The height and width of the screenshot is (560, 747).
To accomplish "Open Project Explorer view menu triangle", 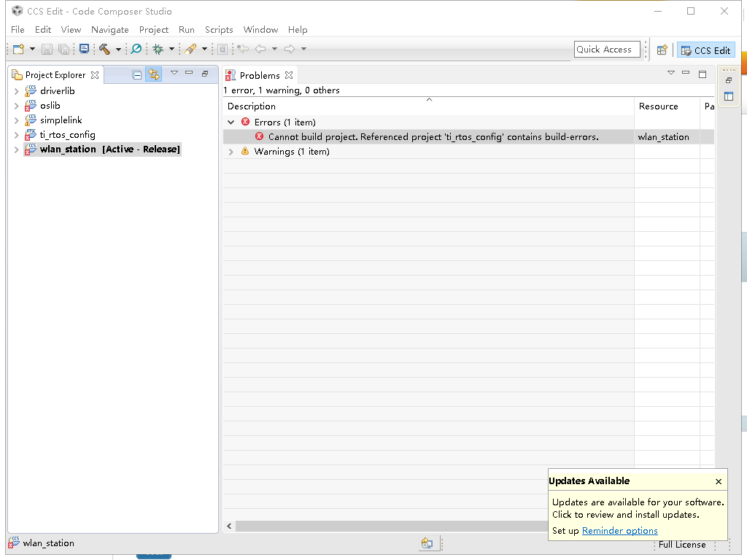I will coord(174,73).
